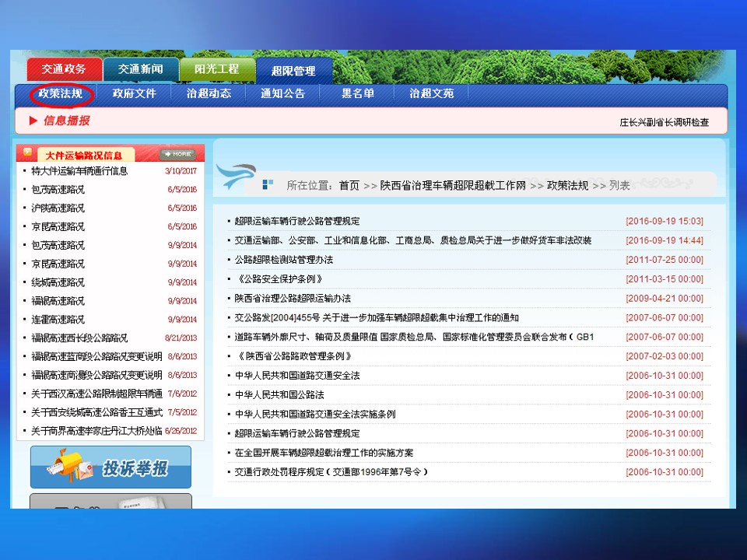Click the MORE button icon
Viewport: 747px width, 560px height.
coord(177,155)
